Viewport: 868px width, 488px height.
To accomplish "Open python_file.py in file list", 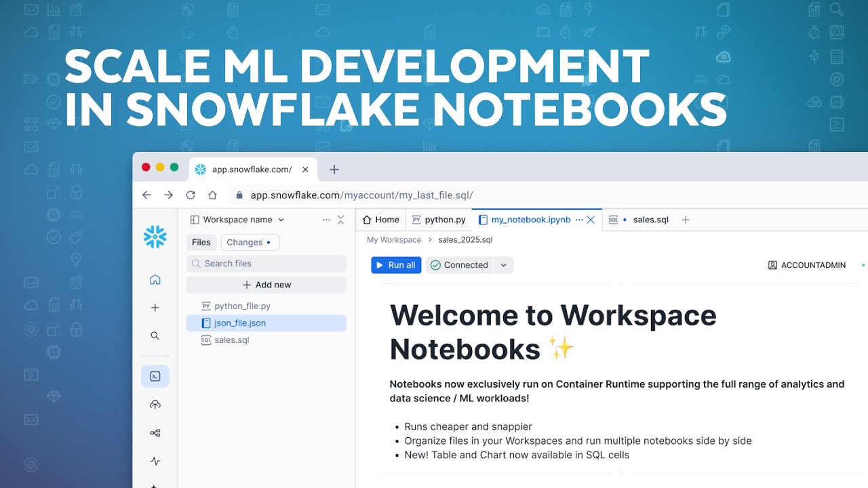I will 267,306.
